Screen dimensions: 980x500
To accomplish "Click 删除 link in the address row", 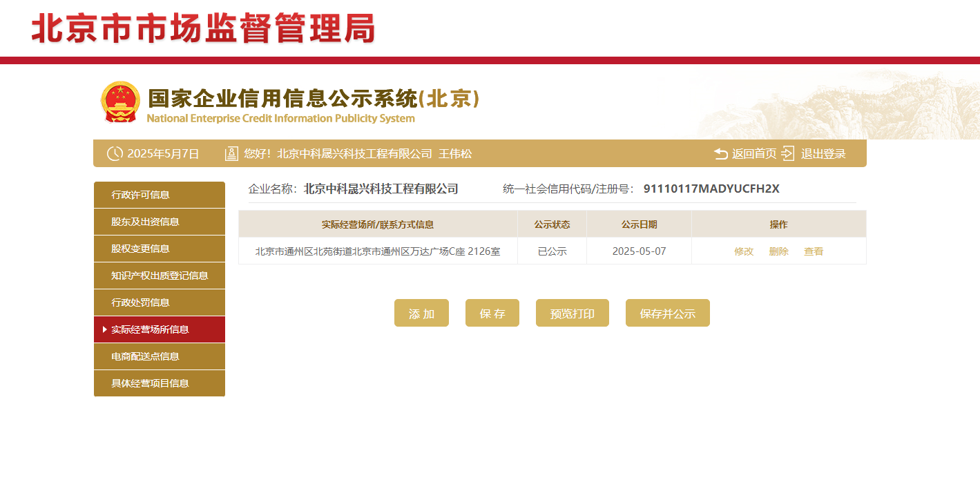I will (x=779, y=251).
